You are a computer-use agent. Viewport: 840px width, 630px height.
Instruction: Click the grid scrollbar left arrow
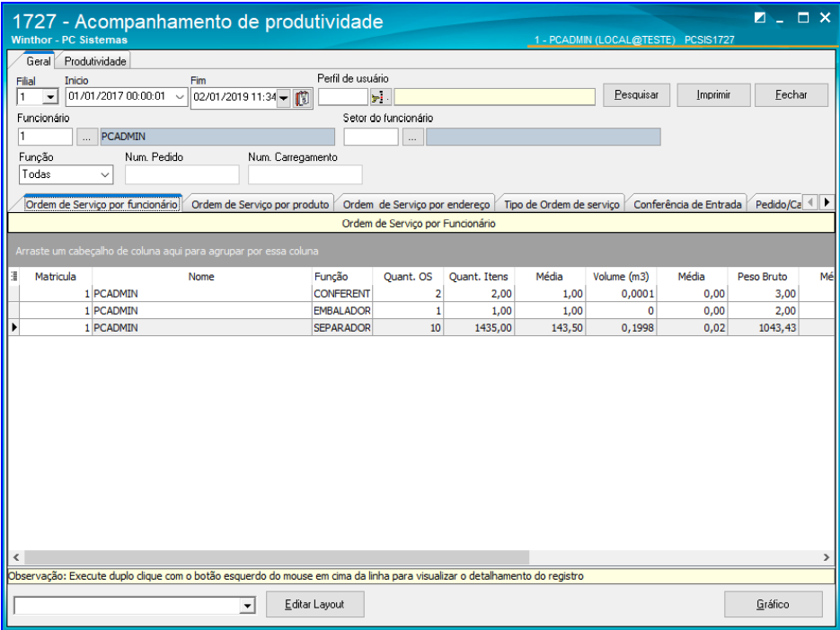coord(16,557)
